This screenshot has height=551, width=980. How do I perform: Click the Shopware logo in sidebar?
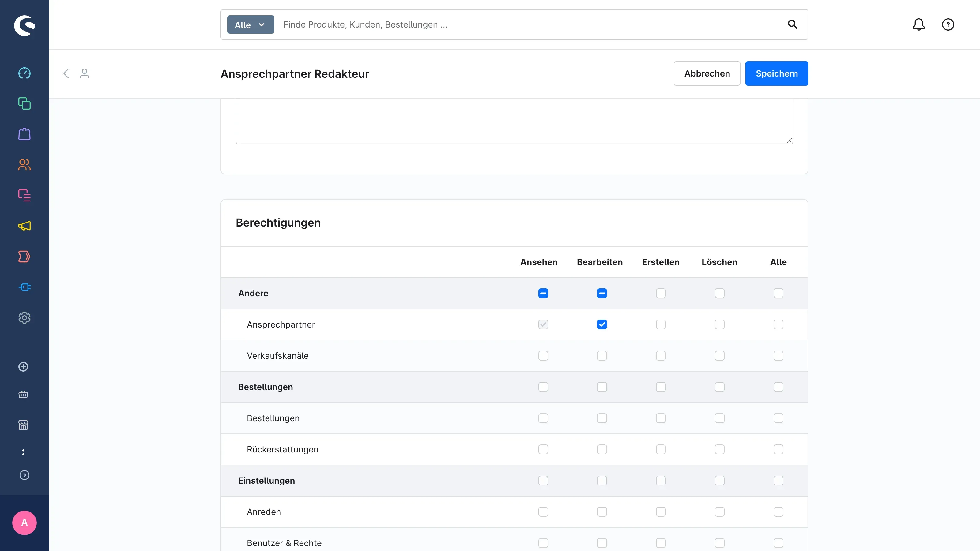click(24, 25)
